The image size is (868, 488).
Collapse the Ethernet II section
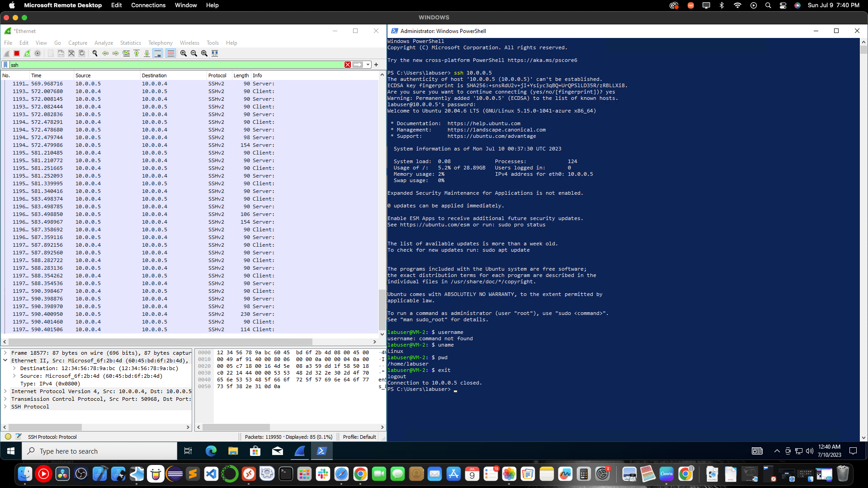pyautogui.click(x=5, y=360)
